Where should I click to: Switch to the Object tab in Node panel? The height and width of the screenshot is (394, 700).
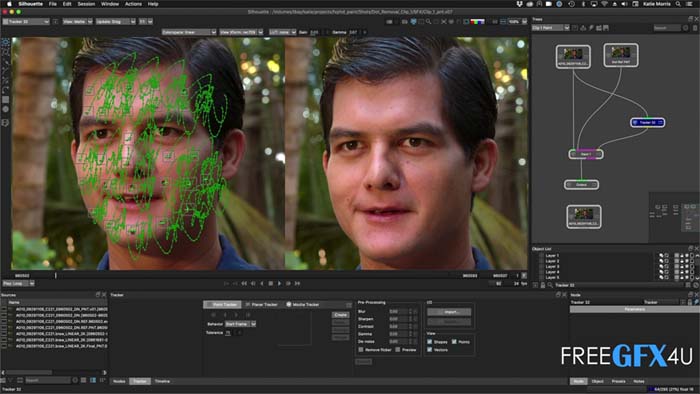(597, 382)
